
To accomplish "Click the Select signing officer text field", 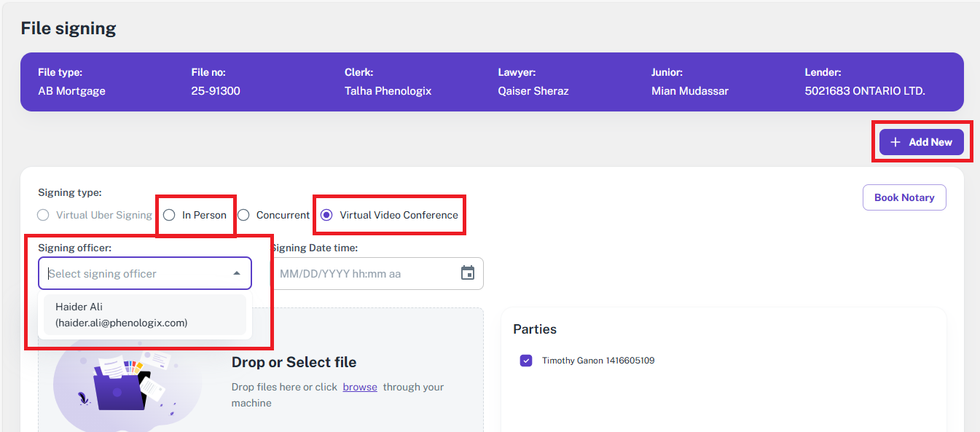I will pos(135,274).
